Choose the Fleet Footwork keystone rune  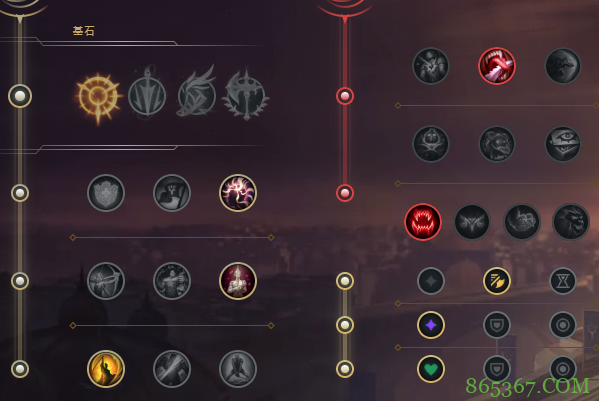coord(196,94)
